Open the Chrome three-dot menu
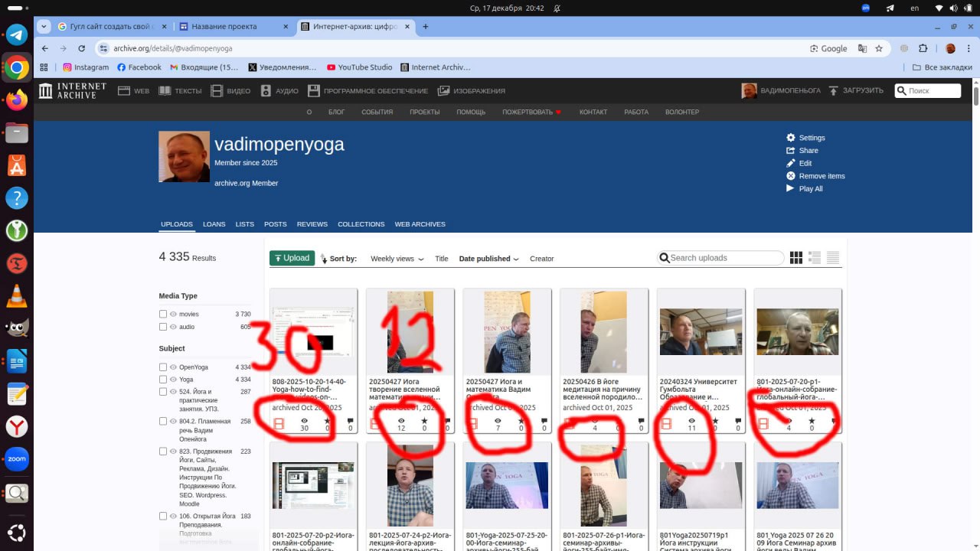Screen dimensions: 980x551 click(x=967, y=48)
